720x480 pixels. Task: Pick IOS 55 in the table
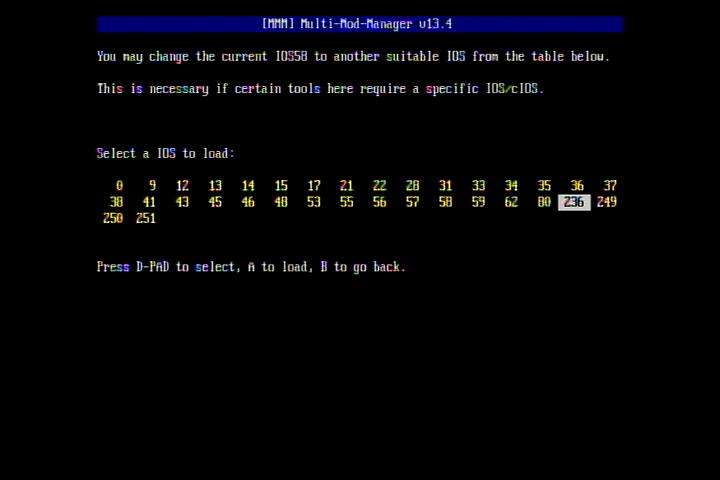(x=347, y=202)
